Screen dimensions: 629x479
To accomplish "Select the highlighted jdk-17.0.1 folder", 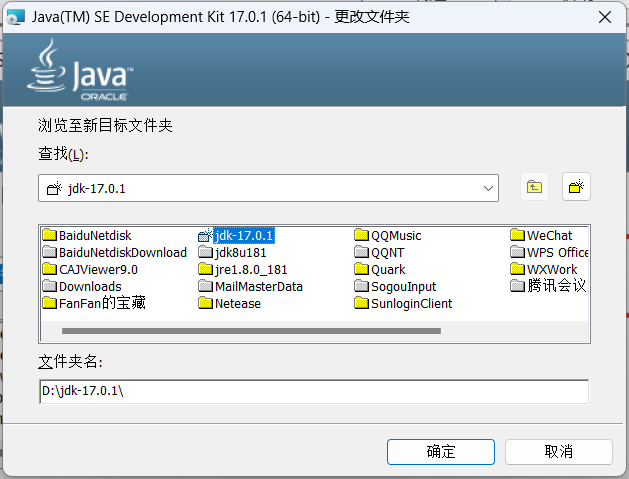I will point(236,235).
